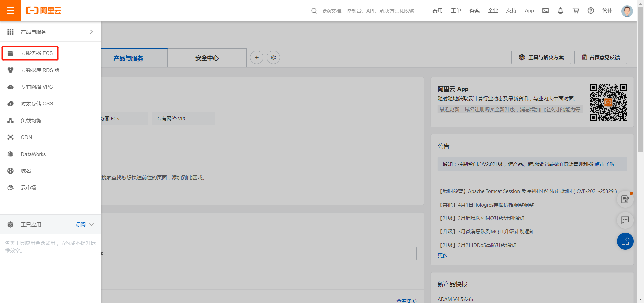Open 4月1日Hologres存储价格调整 notice
The height and width of the screenshot is (303, 644).
tap(486, 205)
